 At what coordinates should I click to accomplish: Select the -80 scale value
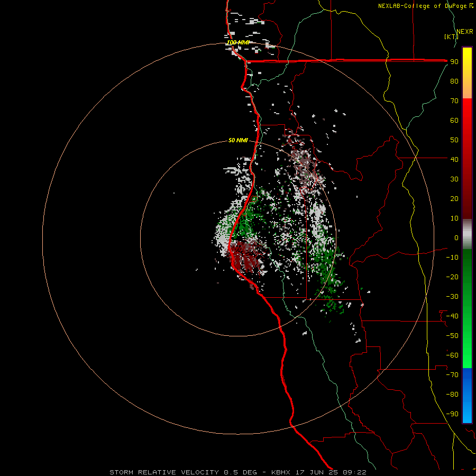452,395
